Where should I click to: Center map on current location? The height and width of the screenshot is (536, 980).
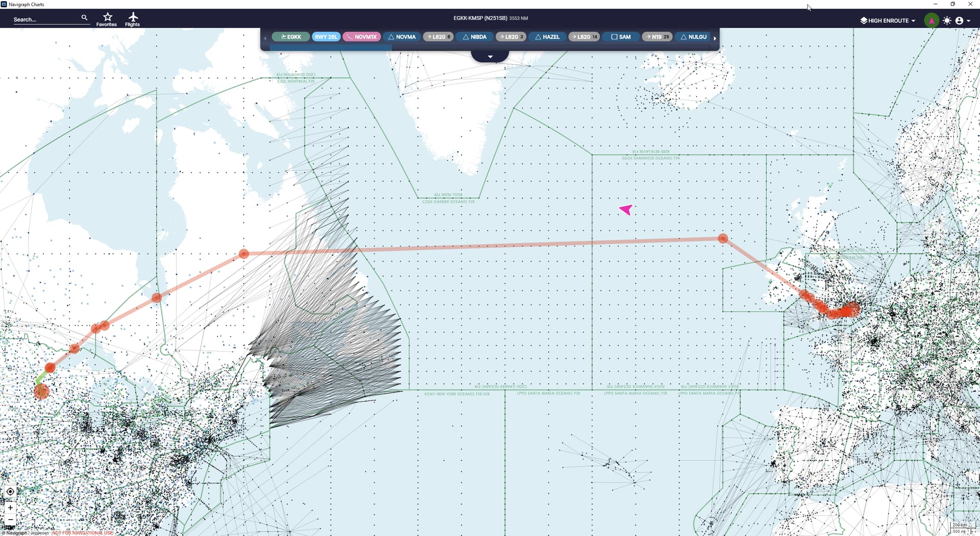pos(10,492)
